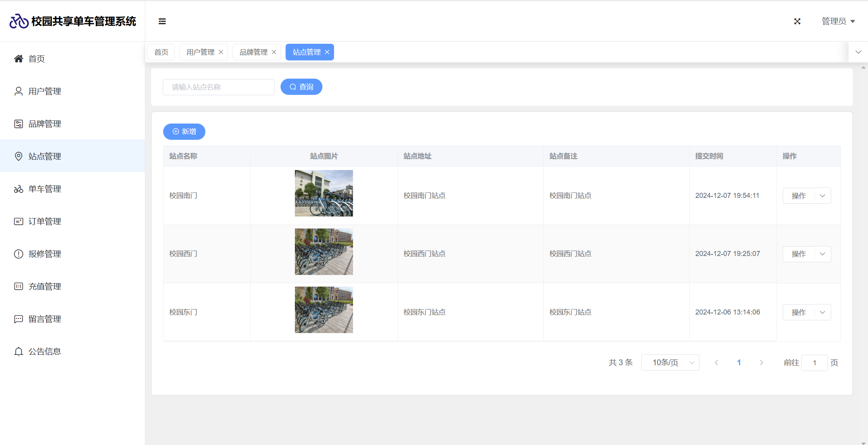Click the fullscreen toggle icon

pyautogui.click(x=797, y=21)
